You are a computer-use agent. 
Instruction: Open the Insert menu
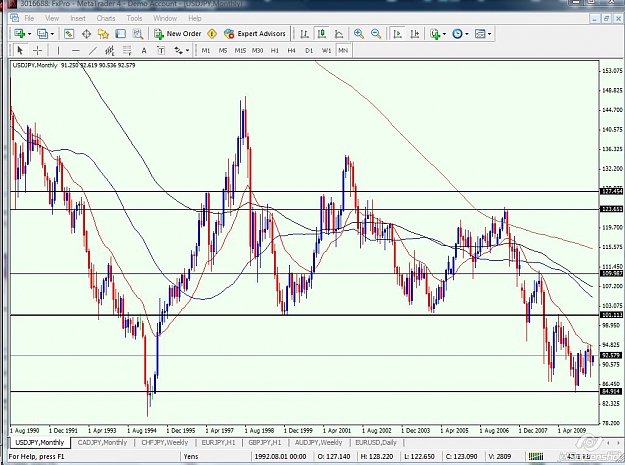coord(78,18)
